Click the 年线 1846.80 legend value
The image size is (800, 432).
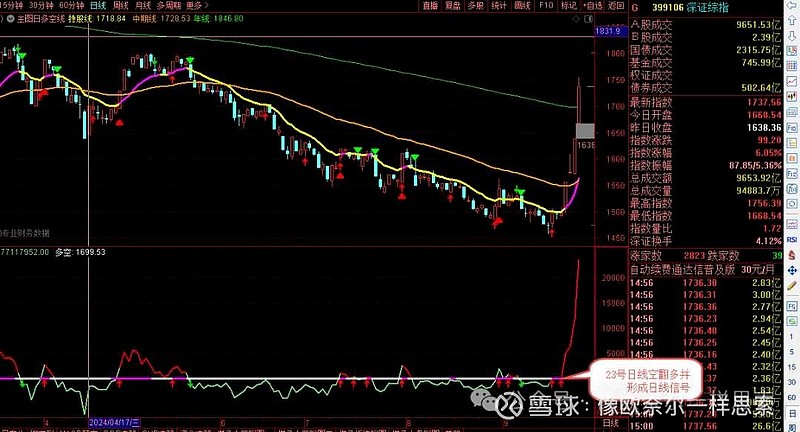(x=218, y=19)
